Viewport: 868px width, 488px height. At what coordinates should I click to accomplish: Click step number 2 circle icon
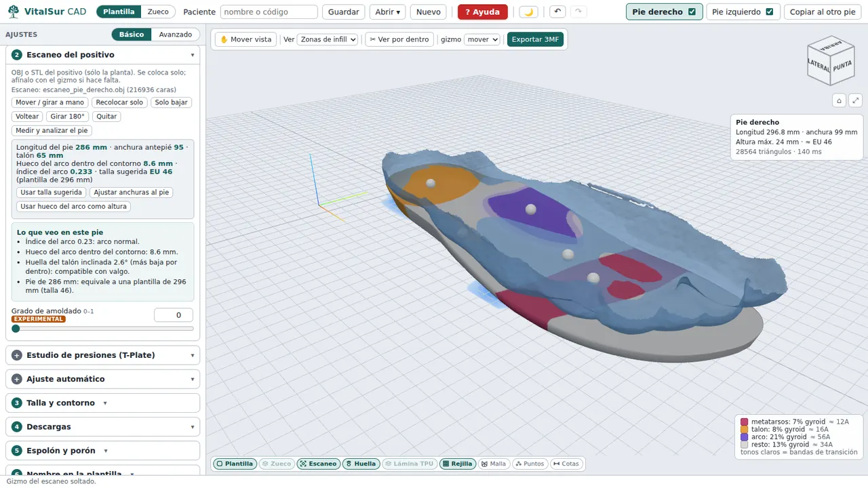[x=17, y=55]
